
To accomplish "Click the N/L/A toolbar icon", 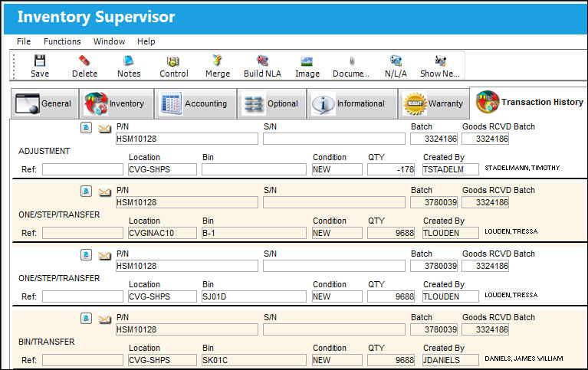I will tap(396, 61).
